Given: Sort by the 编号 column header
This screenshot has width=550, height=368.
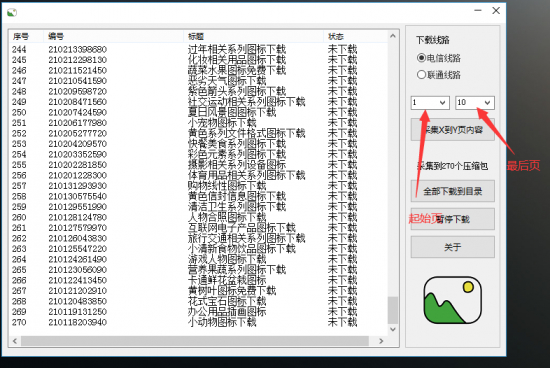Looking at the screenshot, I should 113,36.
